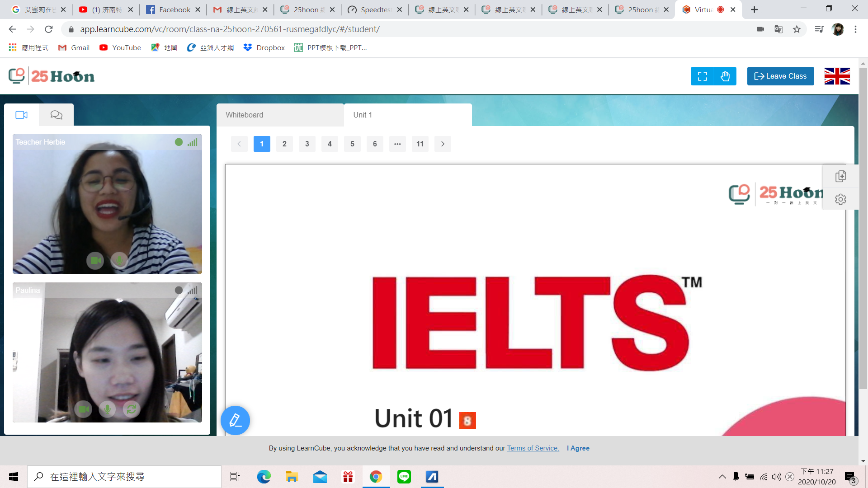Click the Windows search box
This screenshot has width=868, height=488.
(124, 477)
